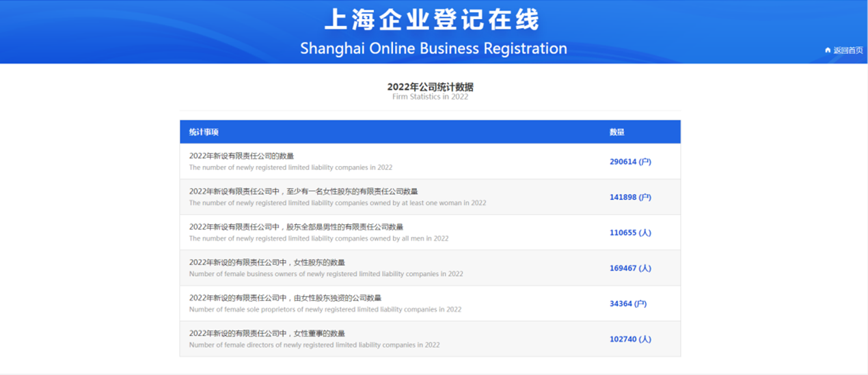Click the 169467 (人) figure
This screenshot has width=868, height=375.
tap(629, 268)
